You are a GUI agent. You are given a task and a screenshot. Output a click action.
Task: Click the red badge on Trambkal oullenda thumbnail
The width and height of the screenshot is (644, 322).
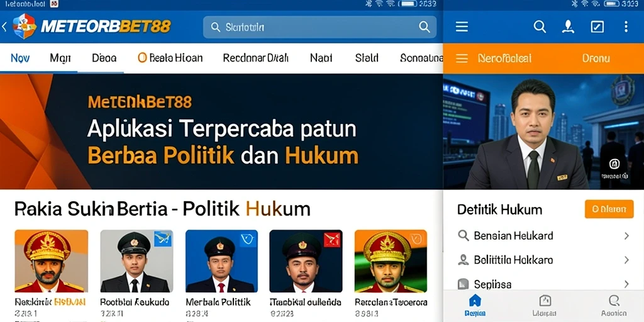(332, 240)
